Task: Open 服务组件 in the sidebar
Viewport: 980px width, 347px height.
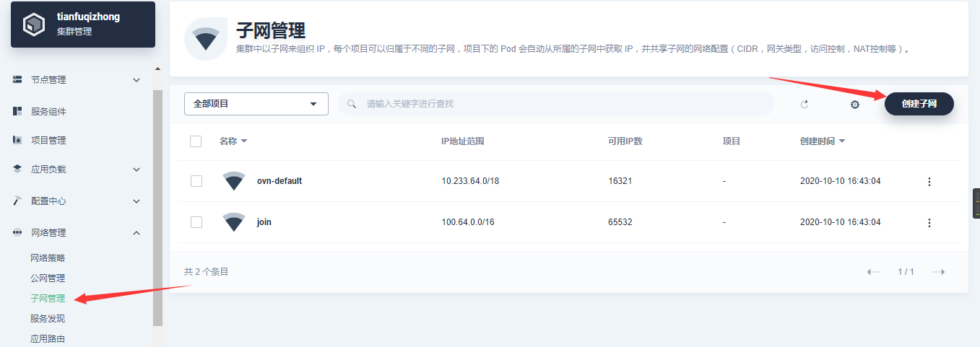Action: [x=48, y=112]
